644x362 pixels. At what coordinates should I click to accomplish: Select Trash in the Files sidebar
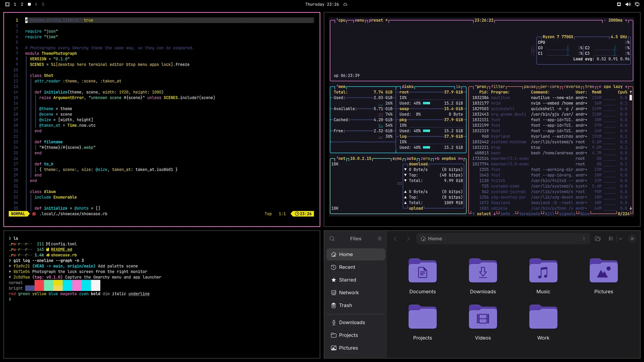pyautogui.click(x=356, y=305)
